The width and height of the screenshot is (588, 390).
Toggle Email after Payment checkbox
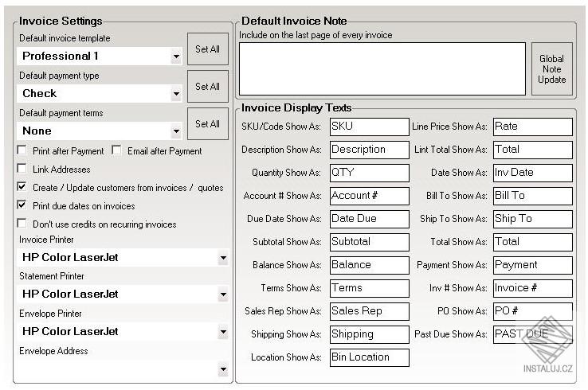(x=116, y=150)
